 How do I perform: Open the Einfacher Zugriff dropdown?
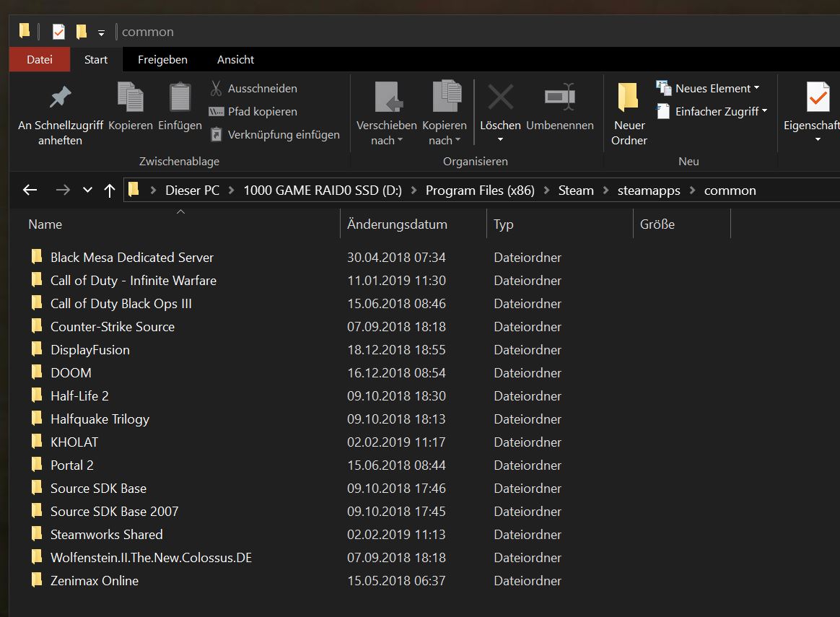pos(764,110)
